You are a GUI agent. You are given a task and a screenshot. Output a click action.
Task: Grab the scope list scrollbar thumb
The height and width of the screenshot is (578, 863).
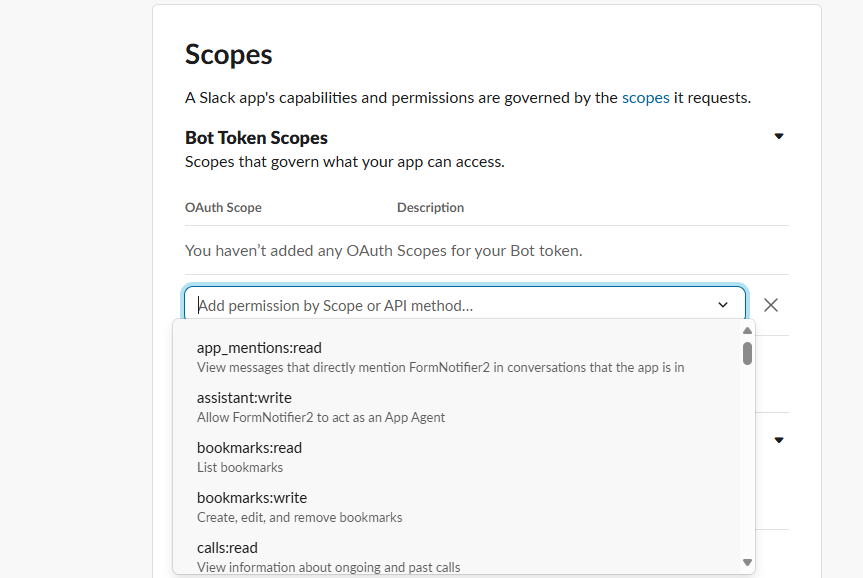[747, 353]
